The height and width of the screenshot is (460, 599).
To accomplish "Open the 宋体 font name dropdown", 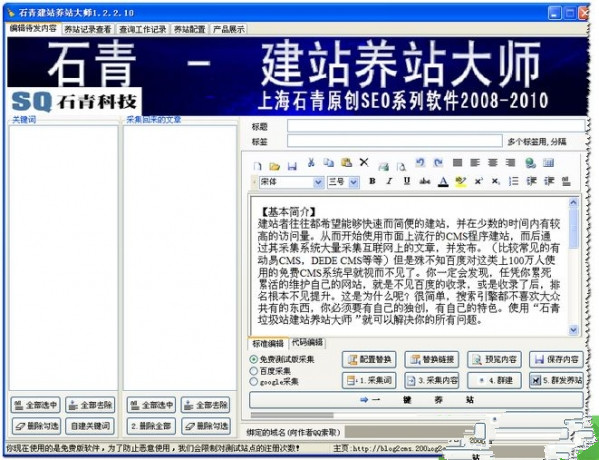I will pos(319,182).
